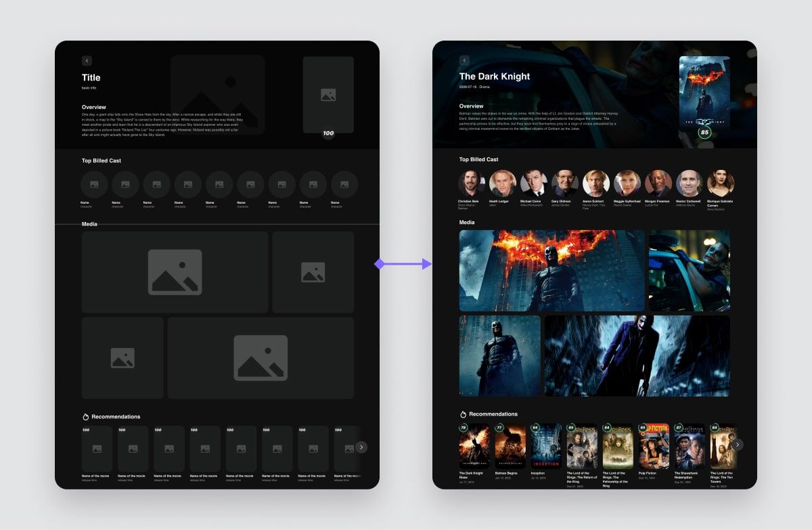Click the large image placeholder in the Media section
This screenshot has height=530, width=812.
(176, 271)
